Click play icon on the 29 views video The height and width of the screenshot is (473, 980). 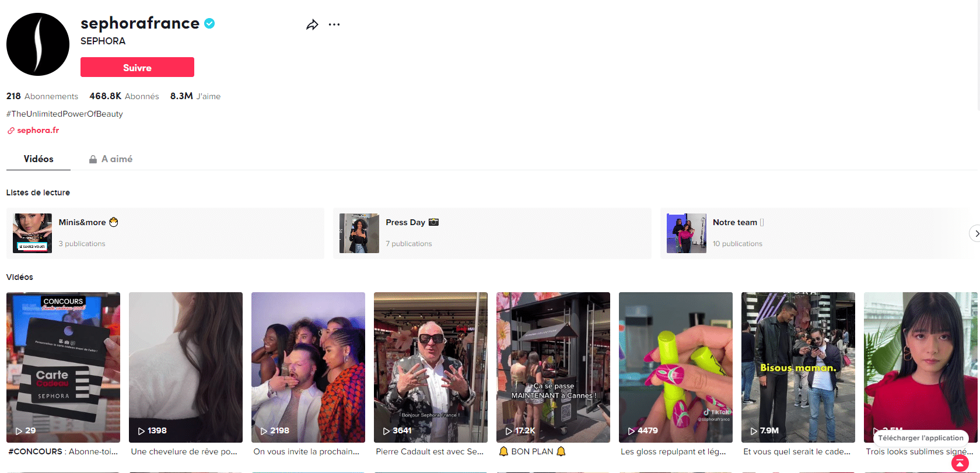click(19, 431)
